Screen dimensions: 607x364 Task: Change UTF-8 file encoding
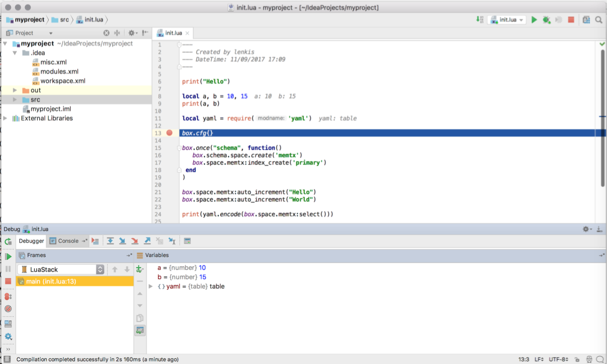(559, 360)
